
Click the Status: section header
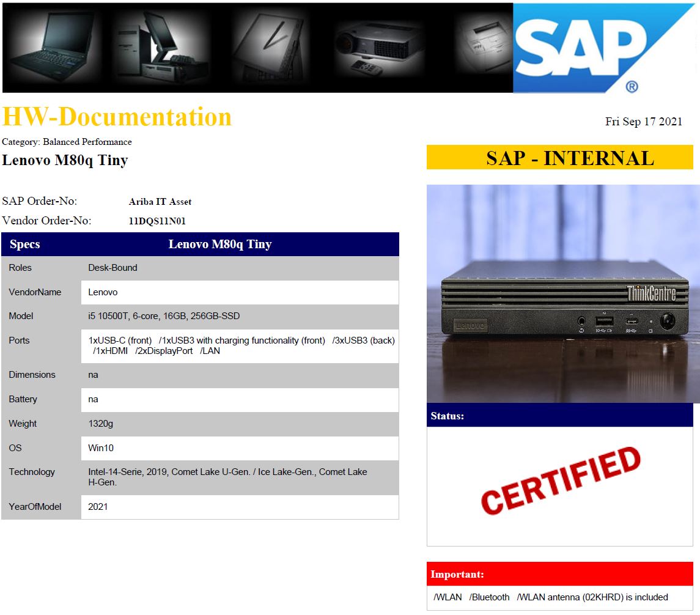click(560, 416)
